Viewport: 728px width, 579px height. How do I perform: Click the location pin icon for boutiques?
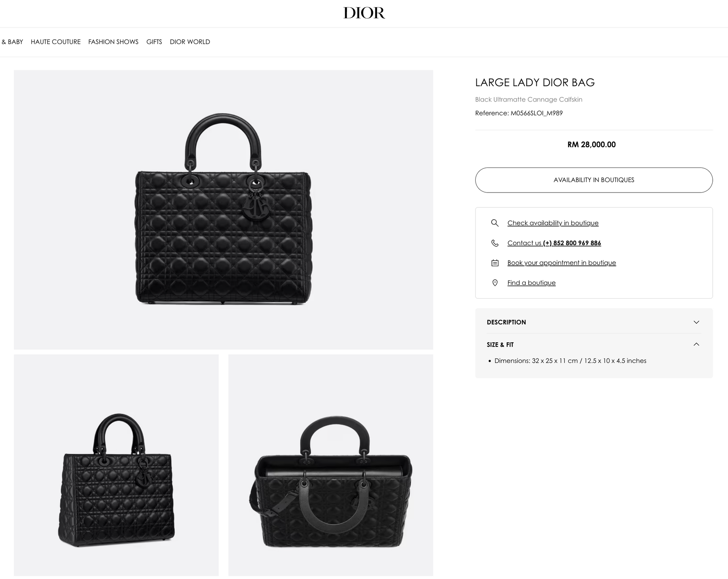tap(495, 283)
